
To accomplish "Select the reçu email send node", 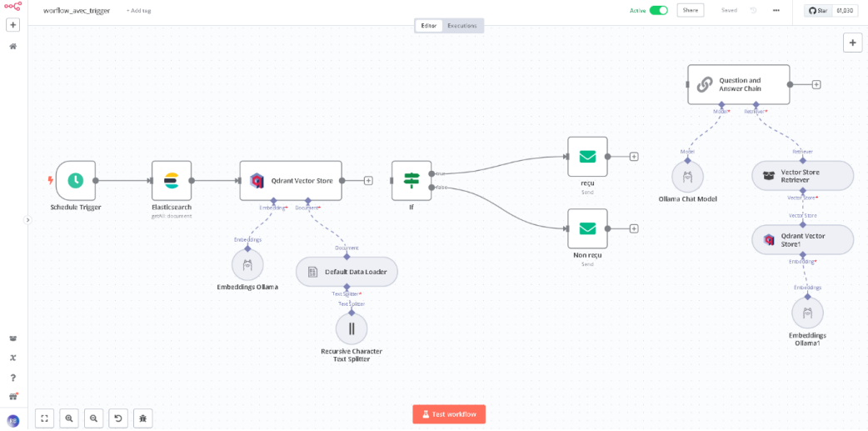I will (x=587, y=157).
